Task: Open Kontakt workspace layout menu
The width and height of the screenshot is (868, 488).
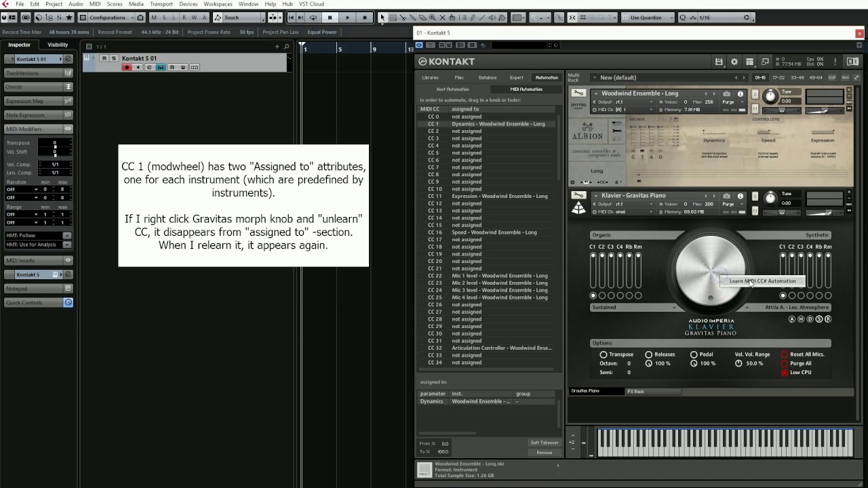Action: [749, 62]
